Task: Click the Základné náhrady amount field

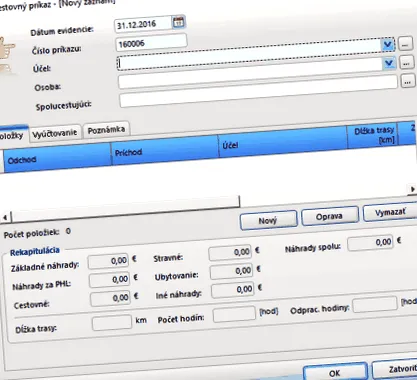Action: (x=108, y=261)
